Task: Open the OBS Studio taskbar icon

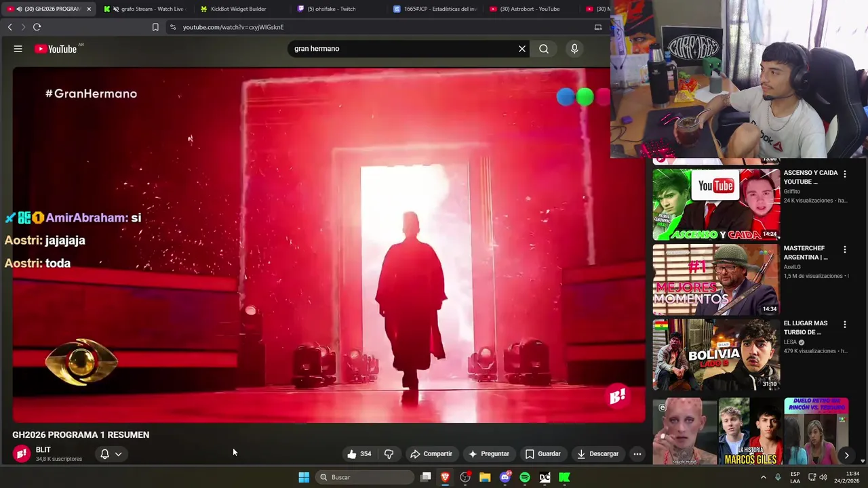Action: [x=465, y=477]
